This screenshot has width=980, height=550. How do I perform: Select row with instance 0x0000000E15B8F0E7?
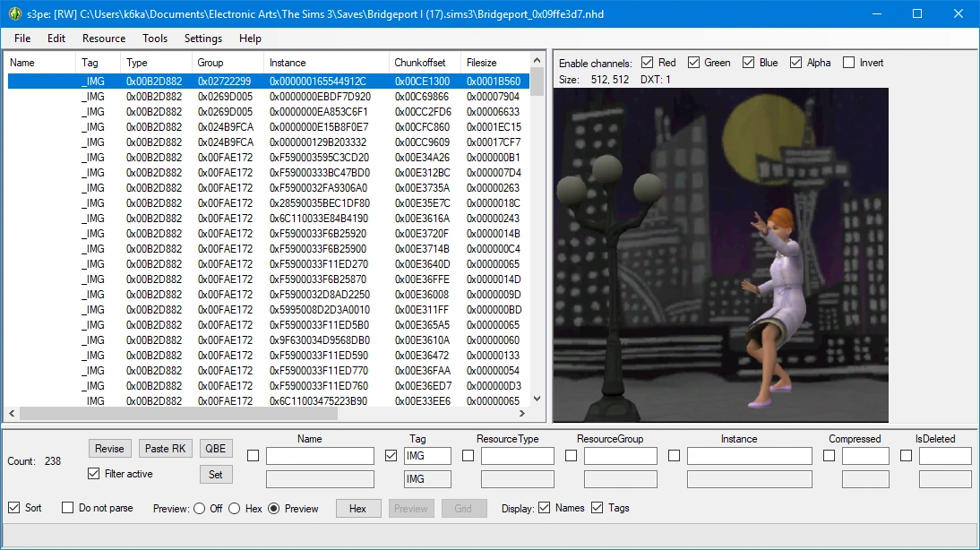point(268,127)
